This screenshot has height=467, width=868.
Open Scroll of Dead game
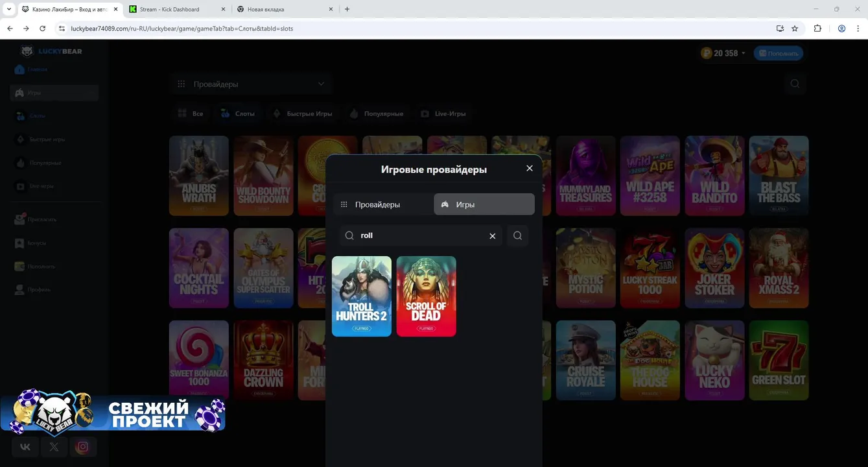pos(426,296)
